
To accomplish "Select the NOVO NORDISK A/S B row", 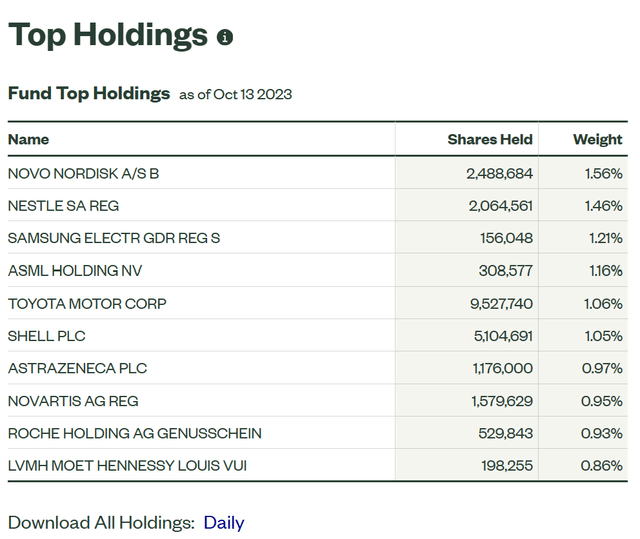I will pyautogui.click(x=83, y=173).
